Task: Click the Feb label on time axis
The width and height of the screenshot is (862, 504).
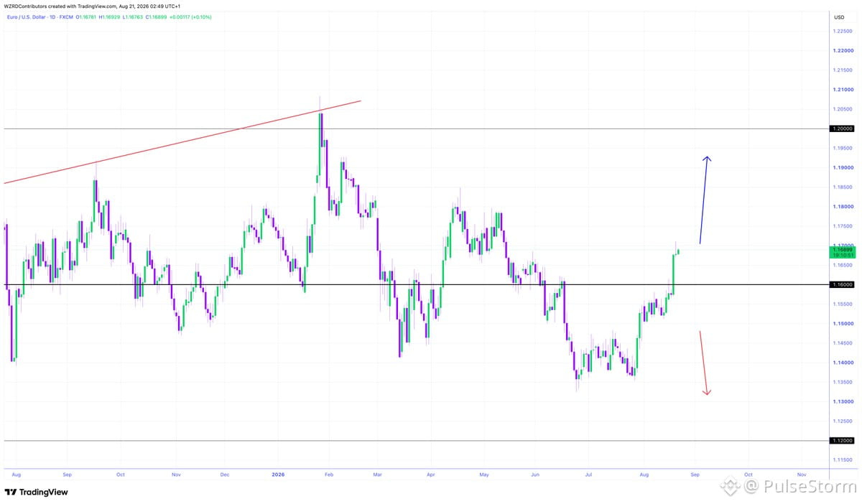Action: pyautogui.click(x=329, y=475)
